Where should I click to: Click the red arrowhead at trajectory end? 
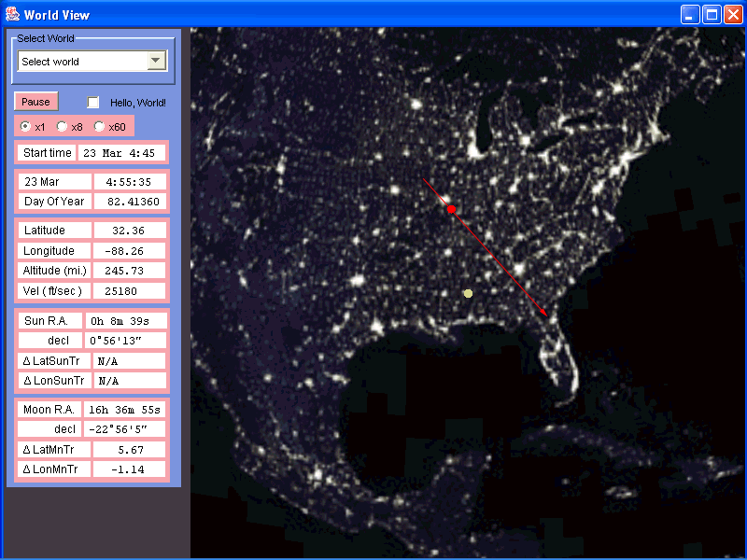click(x=544, y=313)
